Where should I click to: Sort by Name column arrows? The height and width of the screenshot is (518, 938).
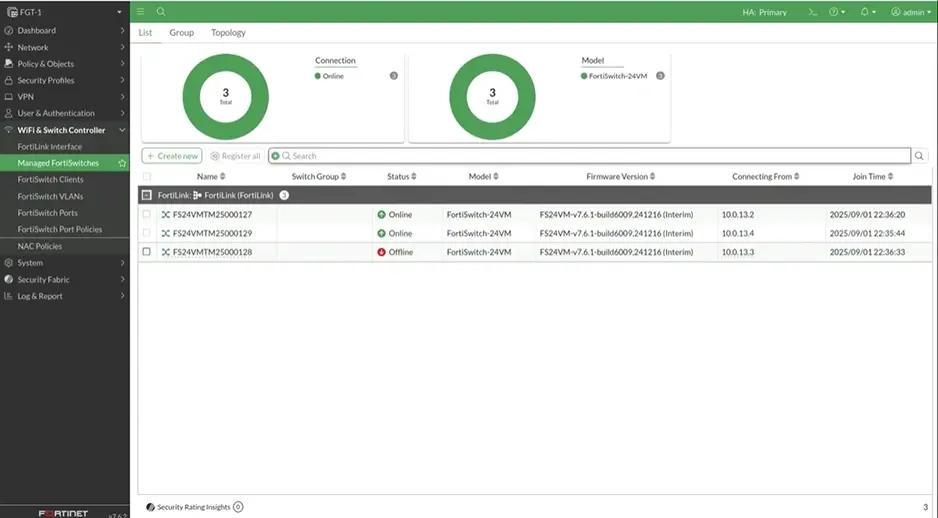click(x=223, y=176)
